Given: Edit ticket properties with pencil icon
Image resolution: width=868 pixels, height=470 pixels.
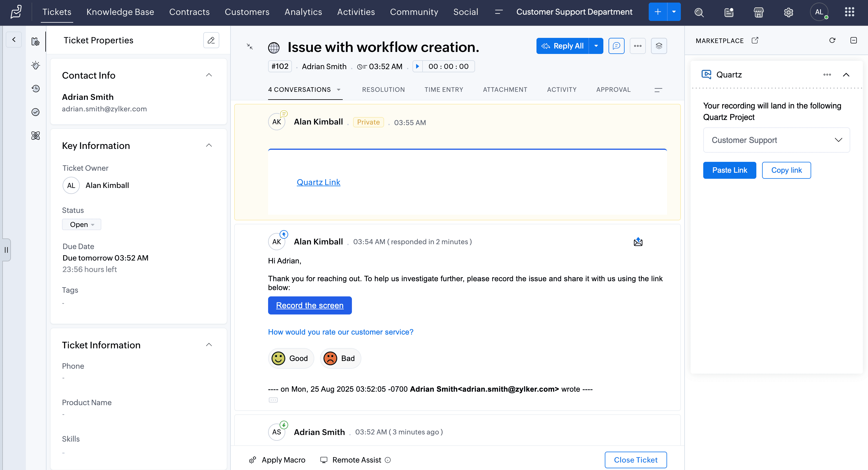Looking at the screenshot, I should coord(211,40).
